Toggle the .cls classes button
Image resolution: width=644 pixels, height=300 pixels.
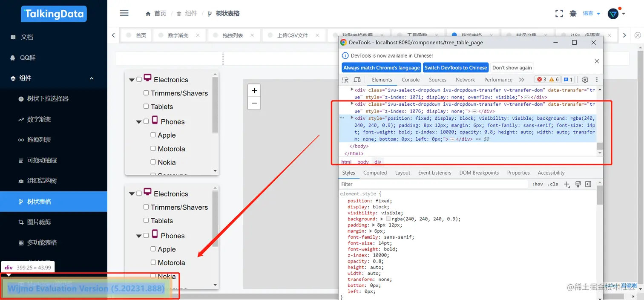pos(553,184)
